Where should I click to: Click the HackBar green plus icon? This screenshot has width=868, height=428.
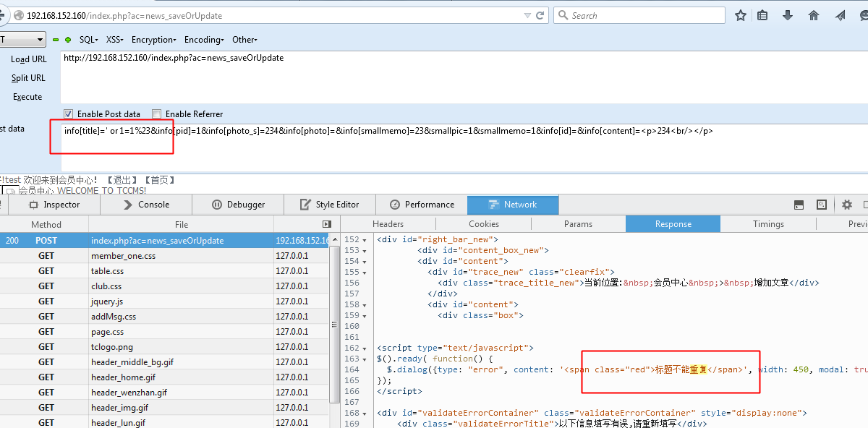(68, 40)
